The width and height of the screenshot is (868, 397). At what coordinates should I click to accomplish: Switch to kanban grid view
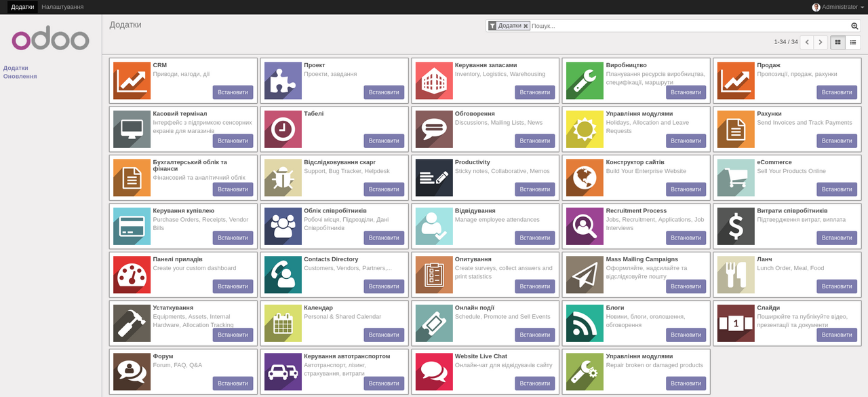[837, 42]
